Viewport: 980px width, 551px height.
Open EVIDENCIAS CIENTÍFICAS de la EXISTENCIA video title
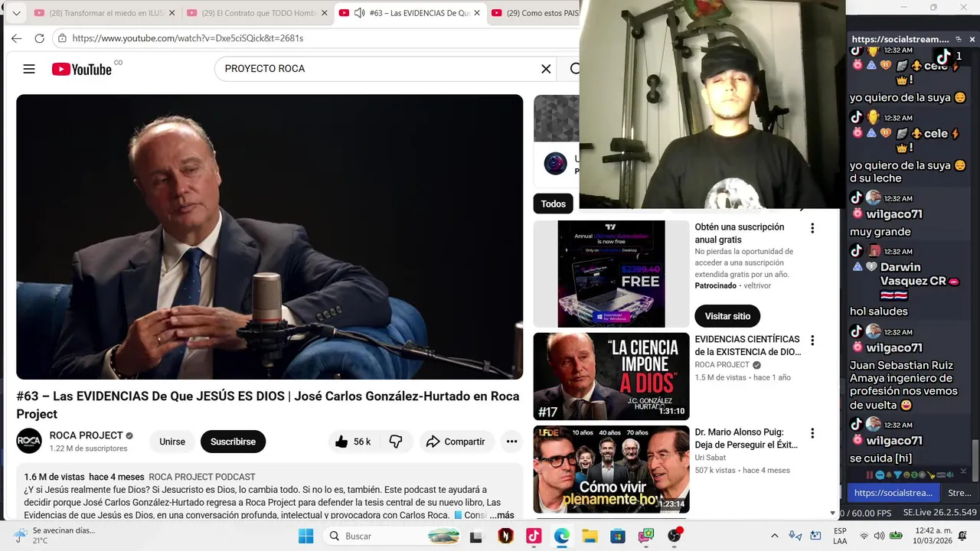click(748, 345)
